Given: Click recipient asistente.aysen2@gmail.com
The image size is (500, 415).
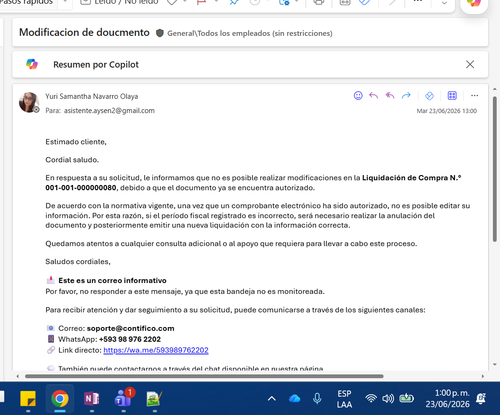Looking at the screenshot, I should [109, 111].
